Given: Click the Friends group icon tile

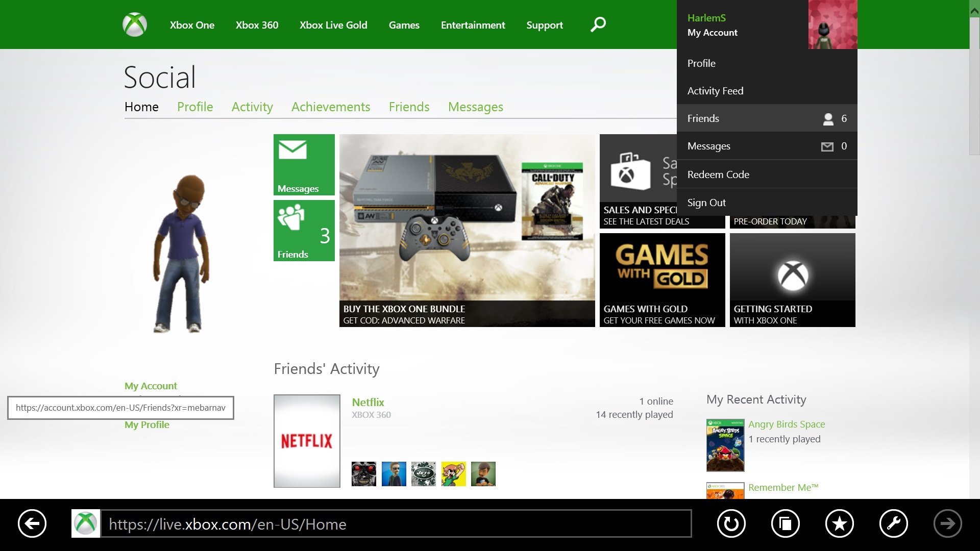Looking at the screenshot, I should pos(304,230).
